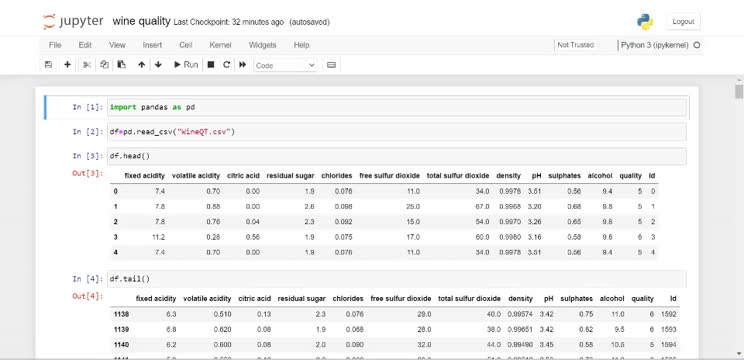Viewport: 744px width, 360px height.
Task: Click the sulphates header in Out[3]
Action: [565, 175]
